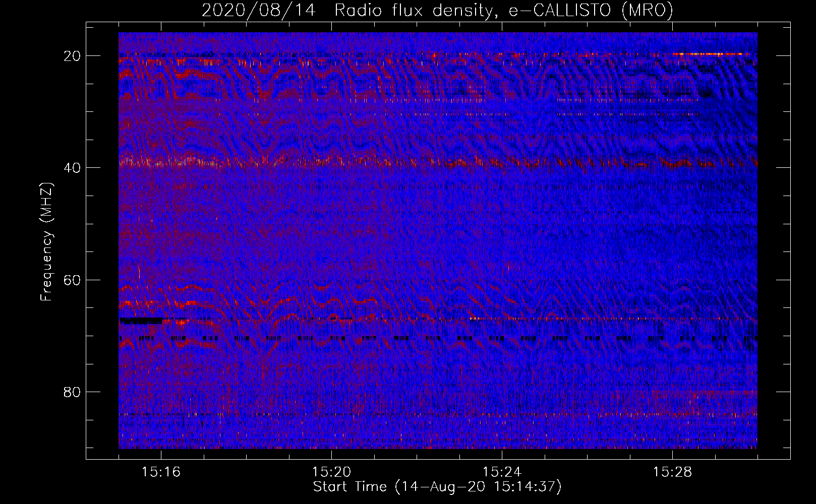
Task: Click the 'Frequency (MHZ)' axis label
Action: click(x=46, y=242)
